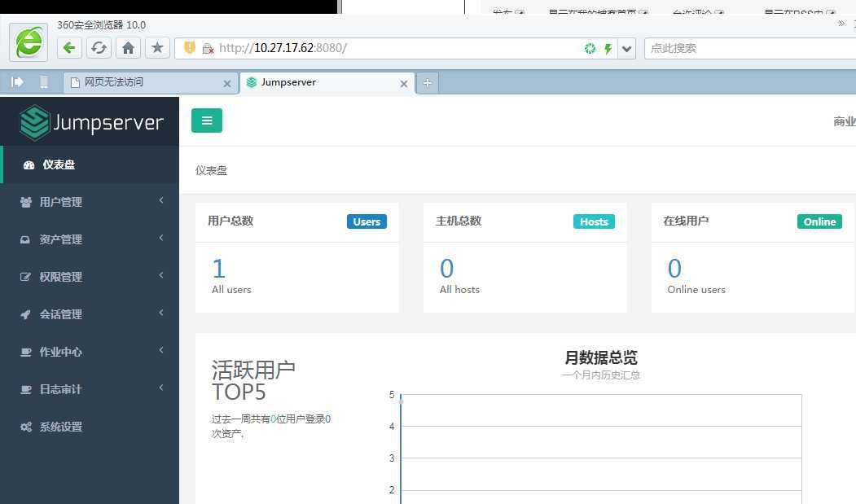The image size is (856, 504).
Task: Click the 点此搜索 search input field
Action: coord(745,48)
